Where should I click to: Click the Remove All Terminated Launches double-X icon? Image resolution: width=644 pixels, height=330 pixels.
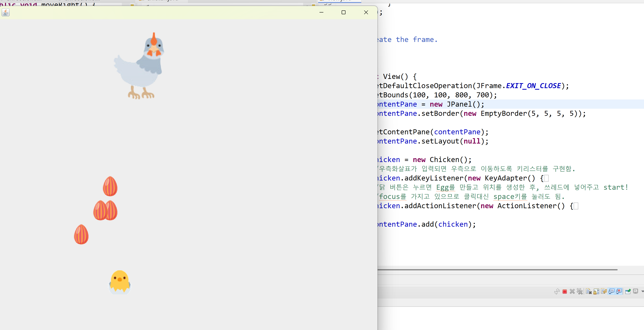click(x=580, y=292)
